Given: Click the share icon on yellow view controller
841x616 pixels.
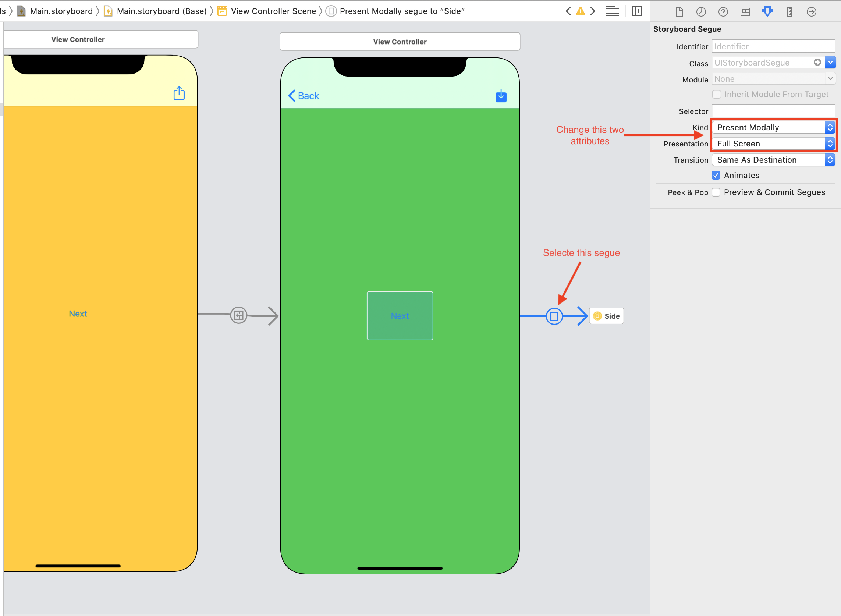Looking at the screenshot, I should (x=179, y=93).
